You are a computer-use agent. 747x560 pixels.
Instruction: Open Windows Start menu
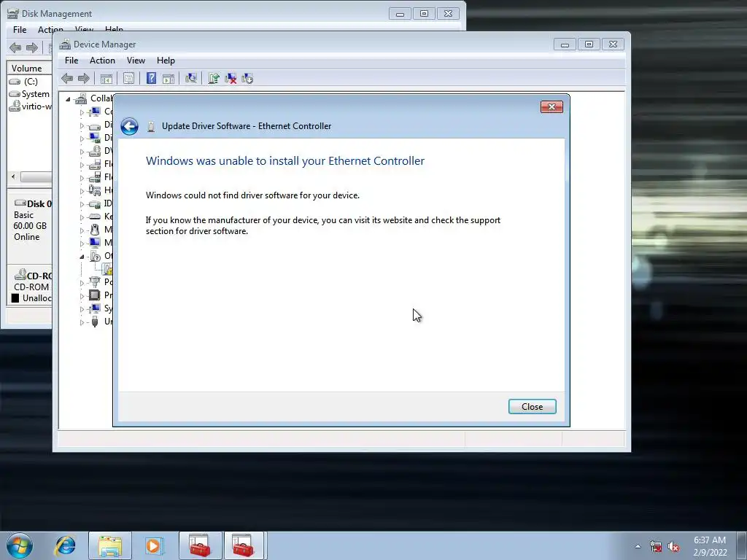[x=20, y=545]
